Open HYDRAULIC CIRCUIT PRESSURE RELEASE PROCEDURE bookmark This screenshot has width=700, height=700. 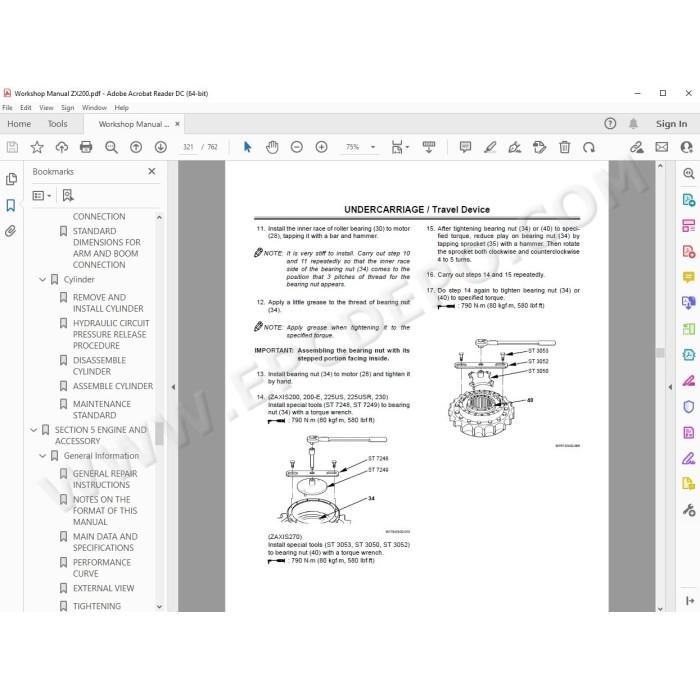click(x=111, y=334)
